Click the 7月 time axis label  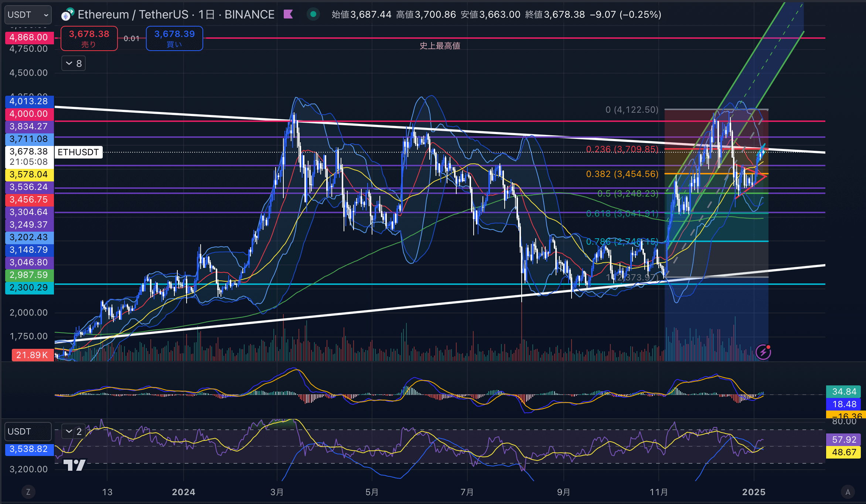click(x=467, y=492)
